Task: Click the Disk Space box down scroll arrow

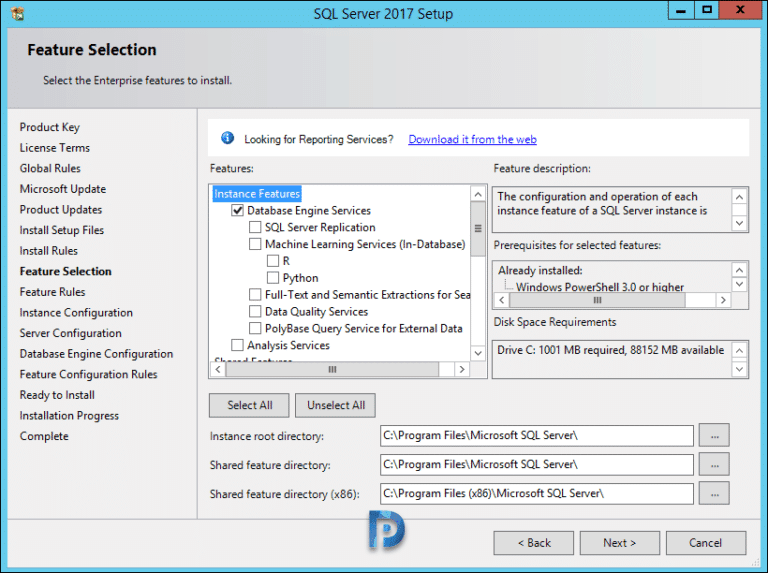Action: point(740,369)
